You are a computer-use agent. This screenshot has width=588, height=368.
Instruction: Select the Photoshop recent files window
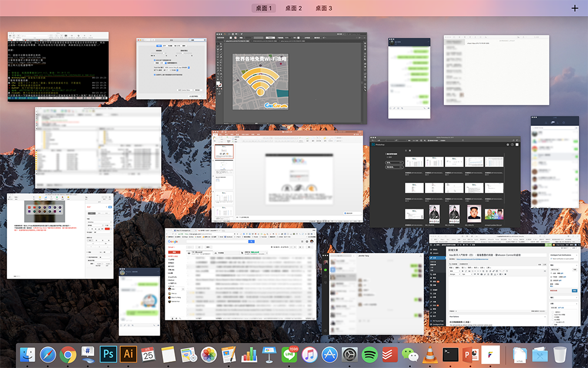click(445, 182)
